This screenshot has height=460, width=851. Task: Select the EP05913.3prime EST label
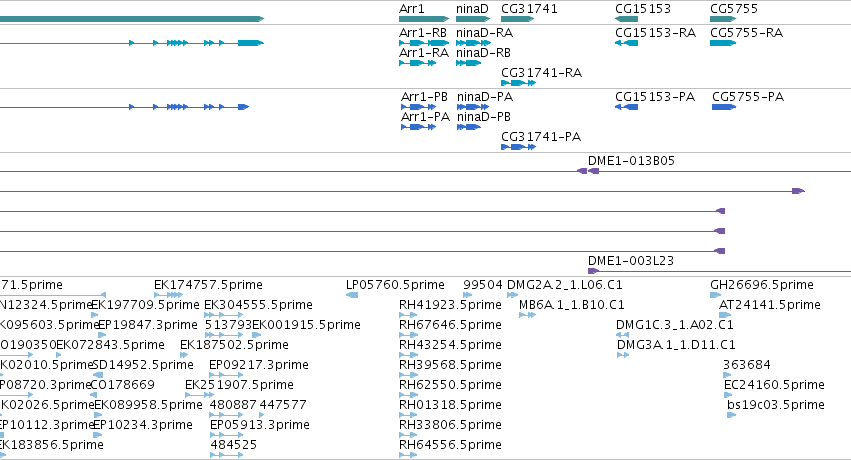point(260,425)
